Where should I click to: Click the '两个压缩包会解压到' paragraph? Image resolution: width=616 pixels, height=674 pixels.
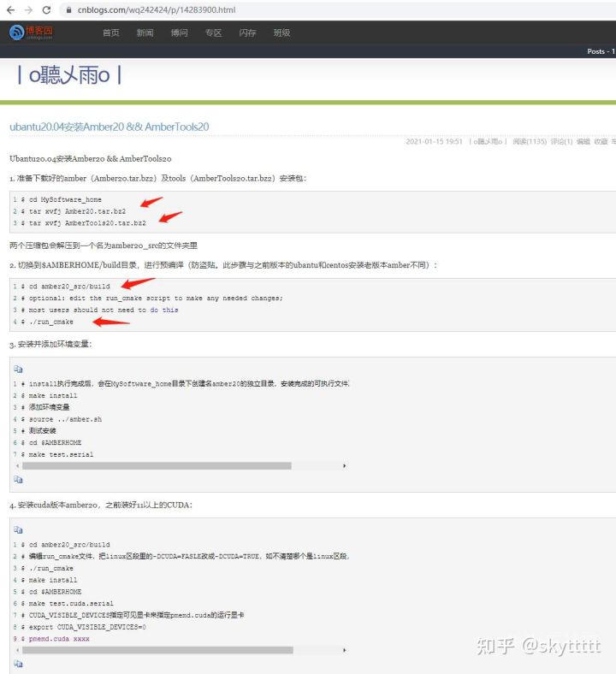point(104,245)
